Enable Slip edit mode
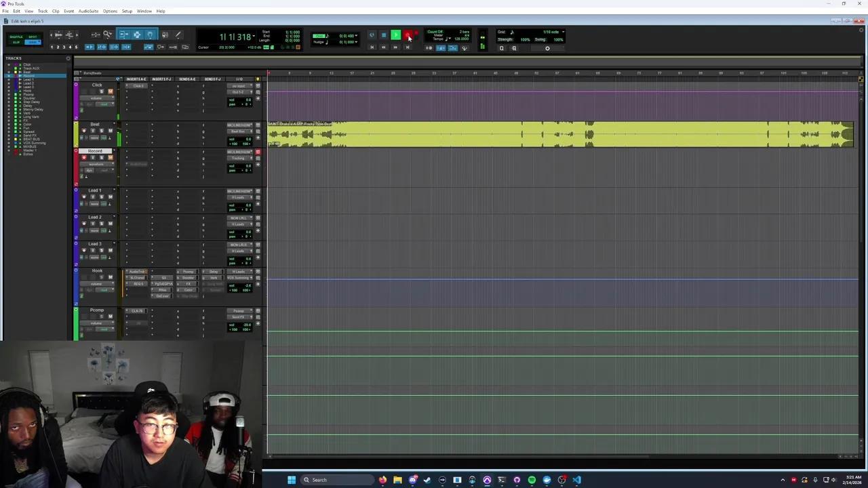Screen dimensions: 868x488 [16, 42]
